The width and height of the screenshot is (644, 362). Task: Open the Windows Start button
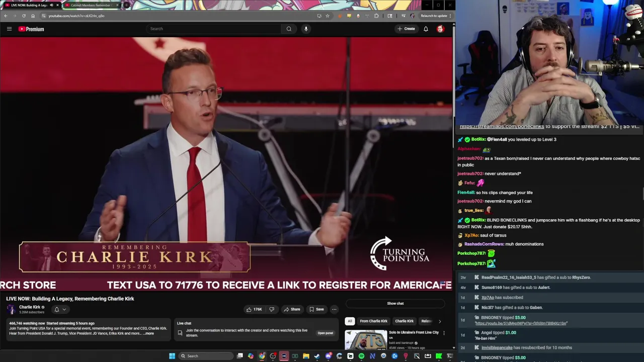[172, 356]
